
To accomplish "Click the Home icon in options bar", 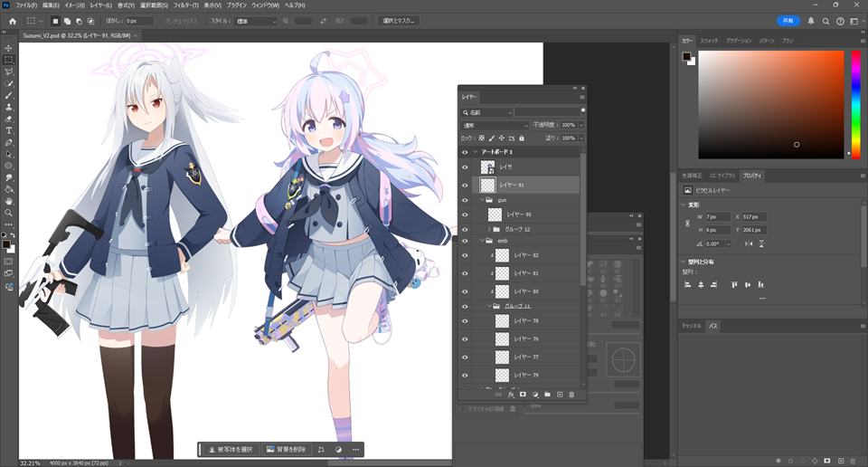I will coord(12,21).
